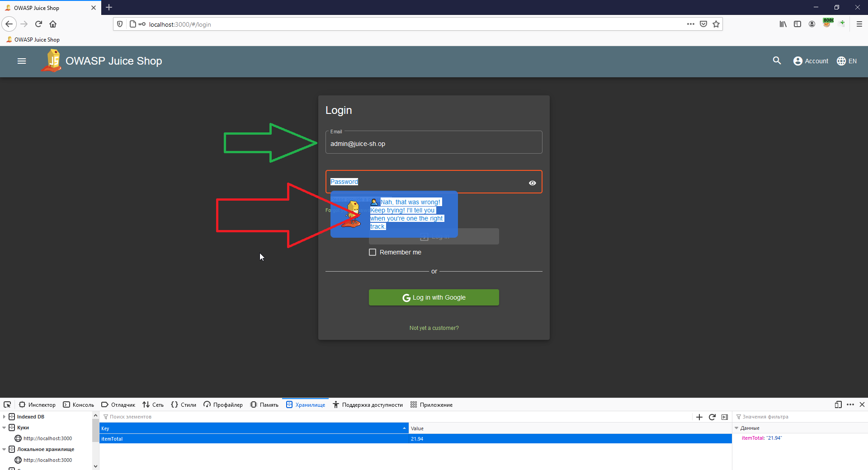Open the Juice Shop hamburger navigation menu
Viewport: 868px width, 470px height.
click(21, 61)
